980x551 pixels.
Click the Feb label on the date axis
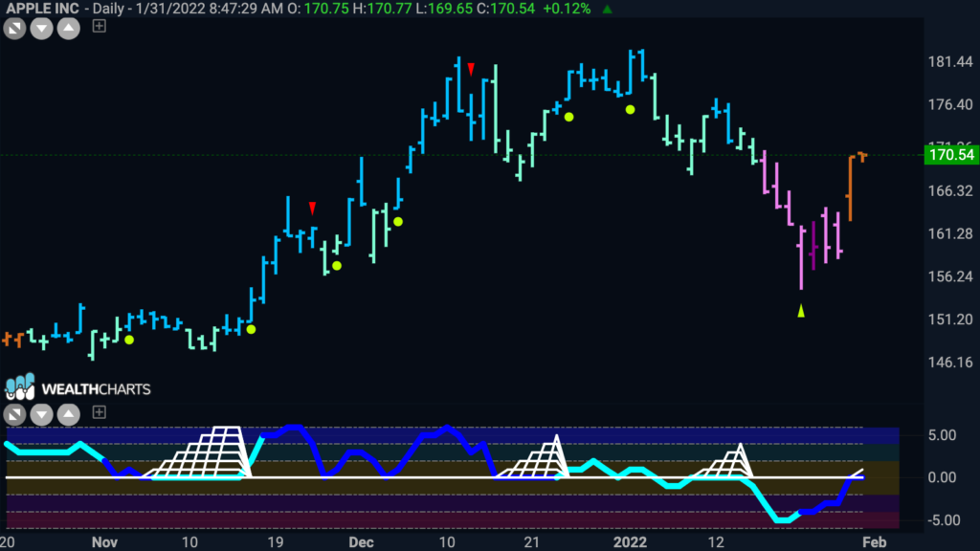click(x=875, y=541)
